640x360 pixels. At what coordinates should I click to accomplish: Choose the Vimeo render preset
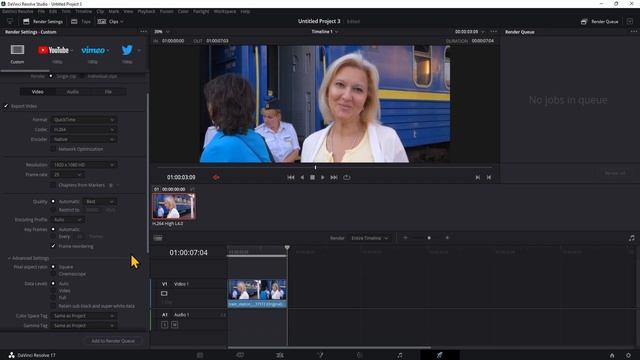coord(93,50)
